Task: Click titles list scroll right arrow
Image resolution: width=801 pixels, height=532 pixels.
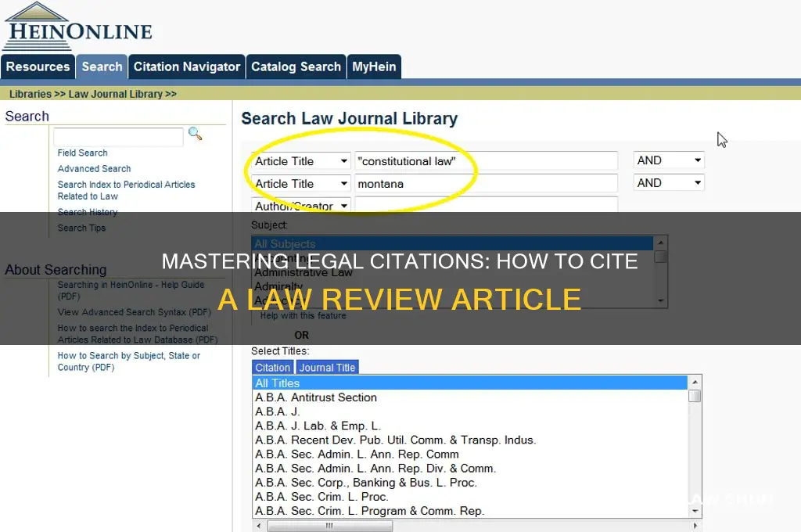Action: click(x=695, y=526)
